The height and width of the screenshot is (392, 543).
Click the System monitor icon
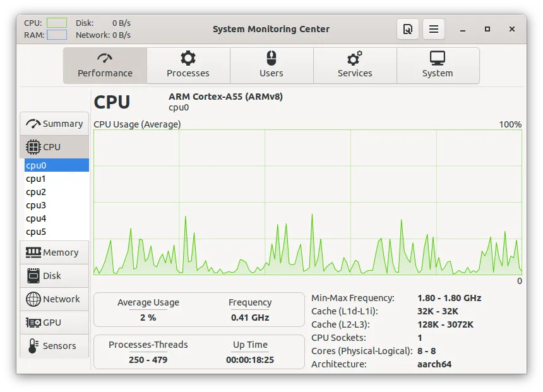pyautogui.click(x=438, y=59)
